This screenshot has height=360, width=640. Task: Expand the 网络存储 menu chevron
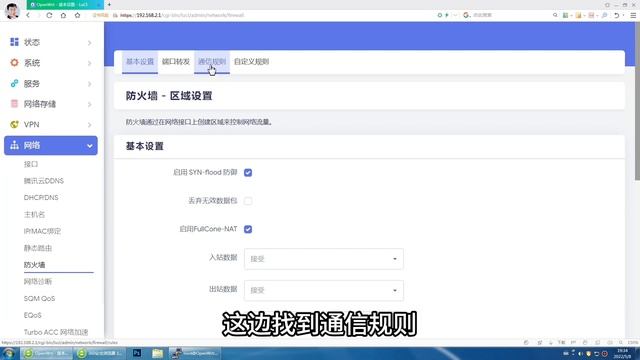point(89,104)
